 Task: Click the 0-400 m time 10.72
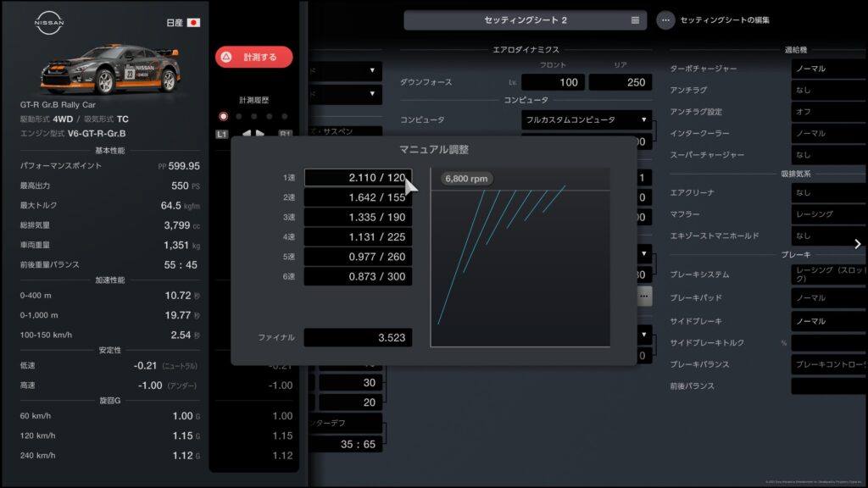[x=178, y=296]
